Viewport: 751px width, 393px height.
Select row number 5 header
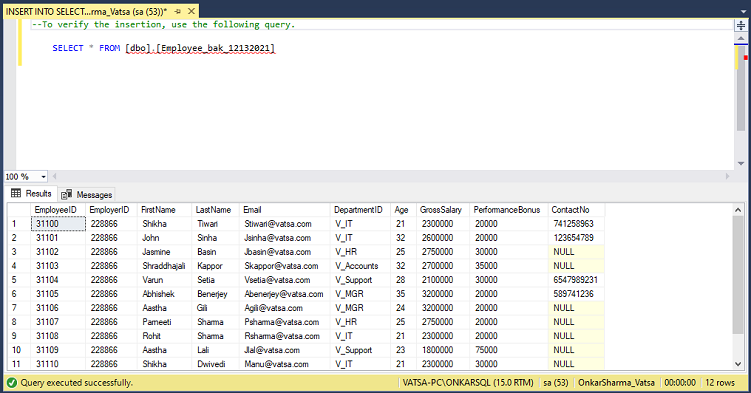19,280
